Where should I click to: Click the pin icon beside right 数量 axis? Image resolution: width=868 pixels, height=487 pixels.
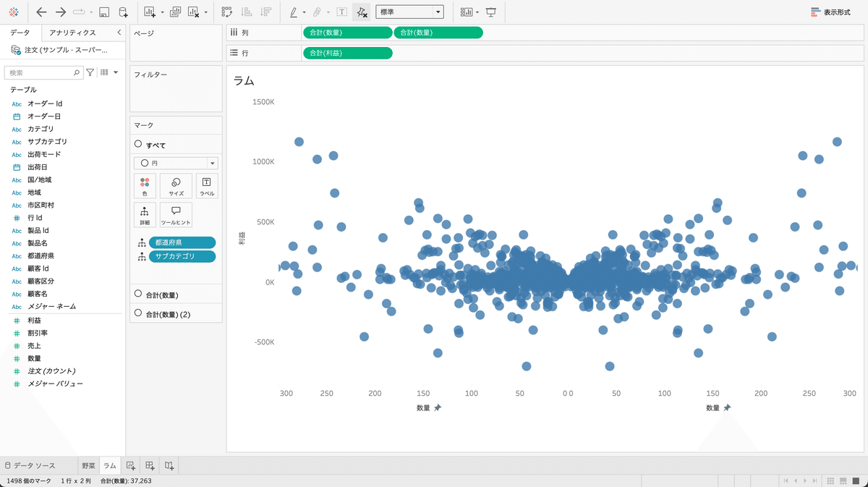726,408
